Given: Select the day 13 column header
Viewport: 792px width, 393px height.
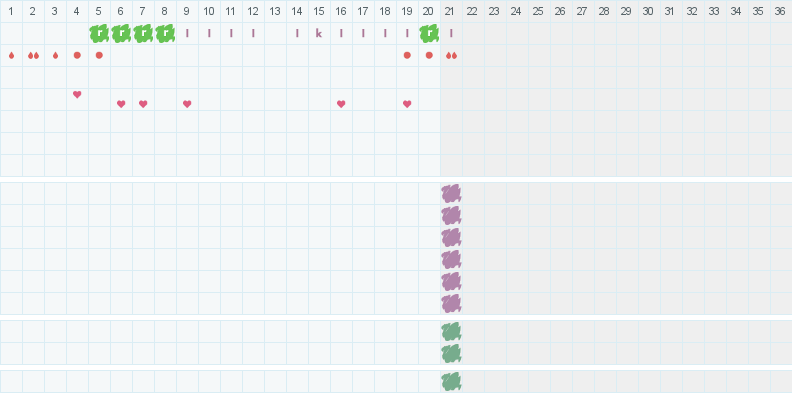Looking at the screenshot, I should click(x=275, y=11).
